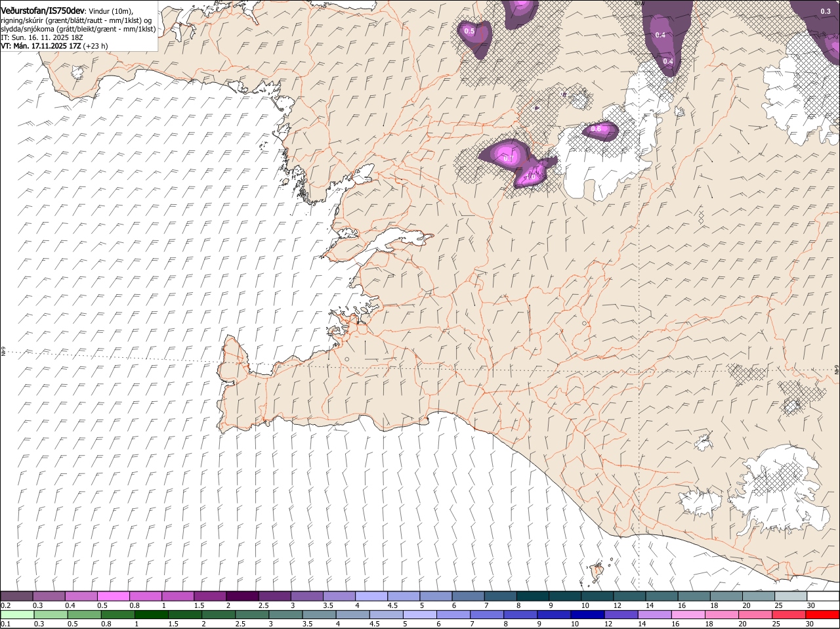Click the violet swatch above lower-row label 12
Image resolution: width=840 pixels, height=629 pixels.
pyautogui.click(x=620, y=615)
